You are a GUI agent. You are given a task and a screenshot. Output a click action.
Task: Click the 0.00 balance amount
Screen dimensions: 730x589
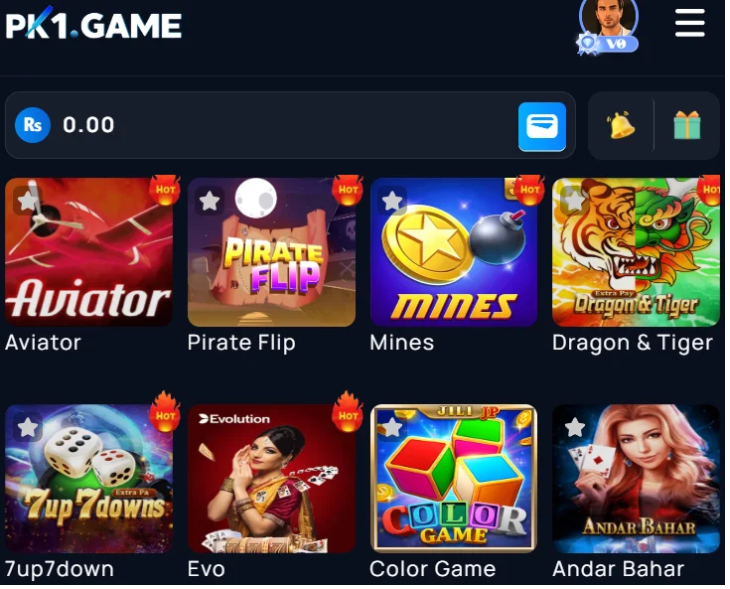pos(88,125)
